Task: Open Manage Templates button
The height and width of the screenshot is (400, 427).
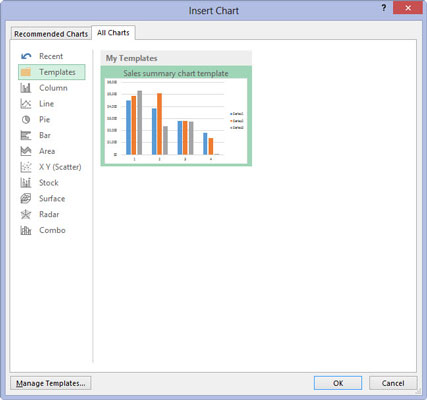Action: (x=51, y=383)
